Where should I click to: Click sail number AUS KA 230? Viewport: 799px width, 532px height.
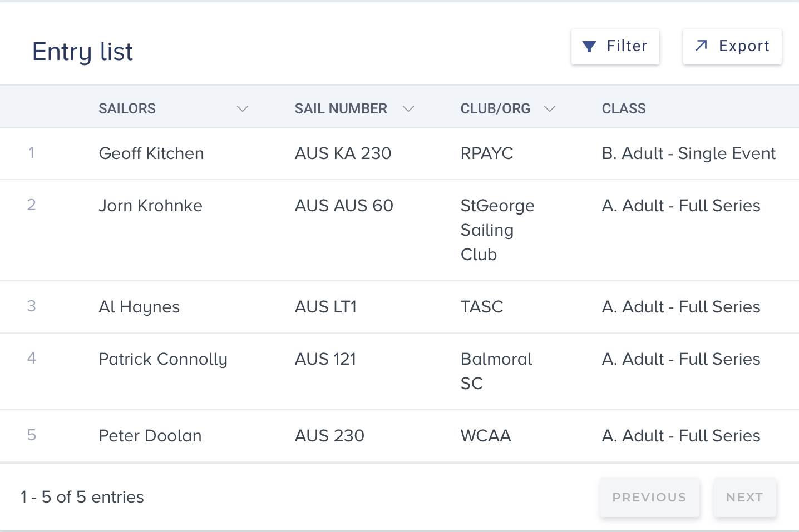(343, 153)
